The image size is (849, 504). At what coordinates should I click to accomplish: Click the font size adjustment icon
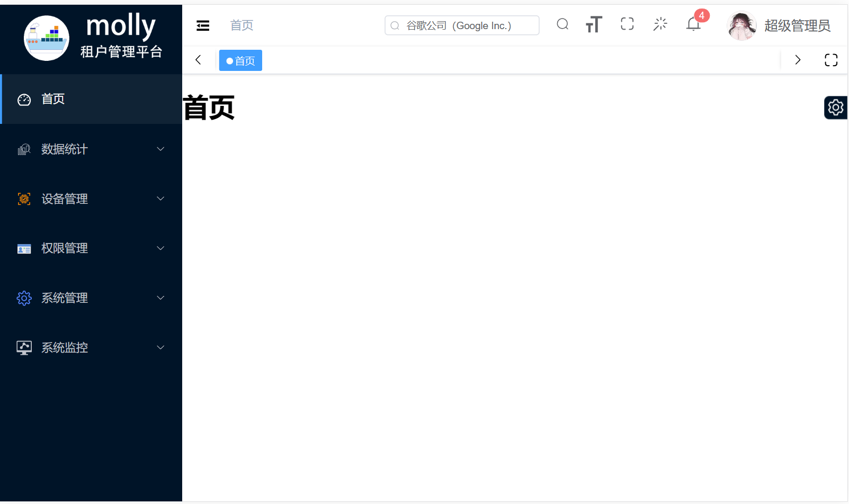tap(594, 24)
